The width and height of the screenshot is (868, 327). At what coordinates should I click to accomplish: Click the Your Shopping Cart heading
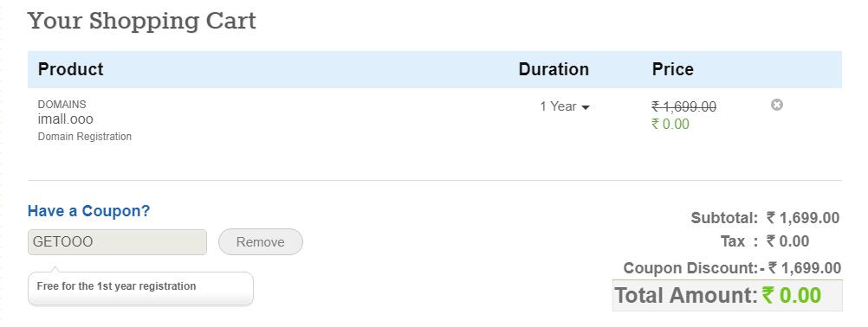tap(142, 21)
